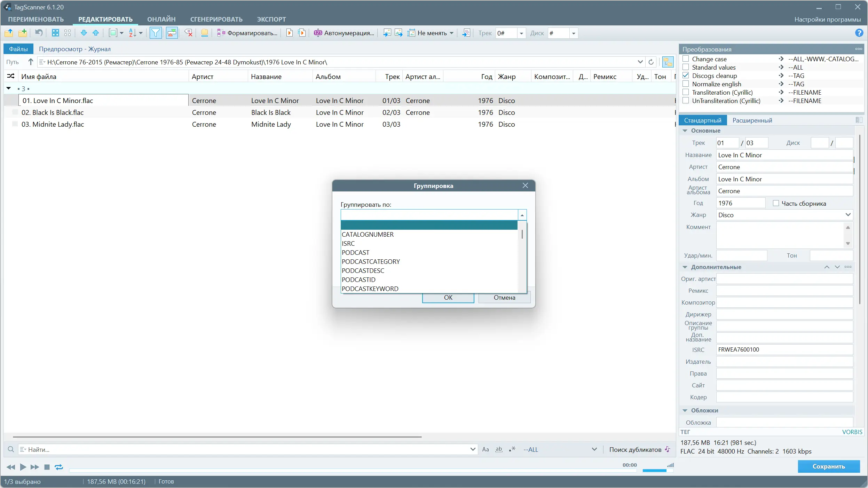
Task: Open the Жанр genre dropdown
Action: [x=848, y=215]
